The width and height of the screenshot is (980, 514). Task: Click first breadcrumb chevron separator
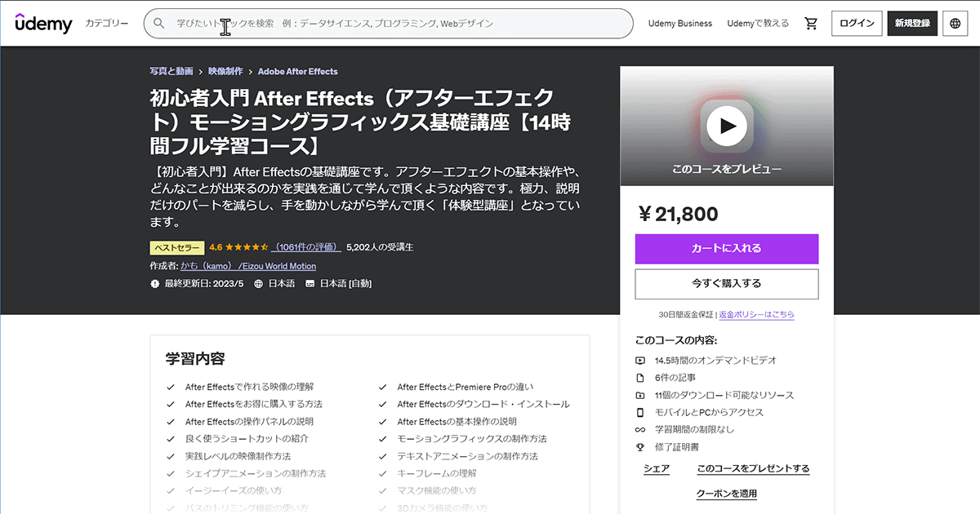[x=201, y=72]
